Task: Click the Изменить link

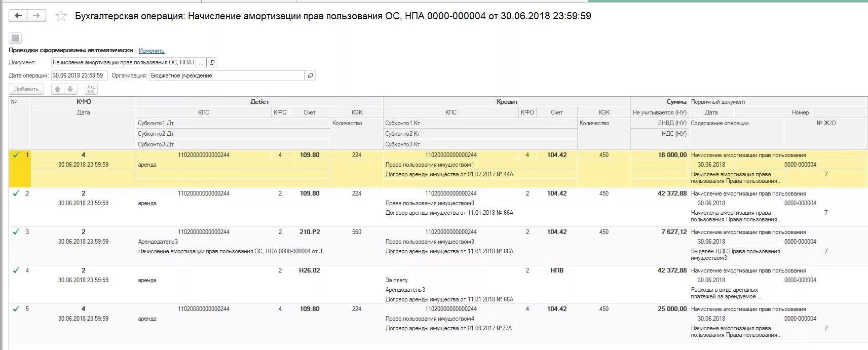Action: [152, 51]
